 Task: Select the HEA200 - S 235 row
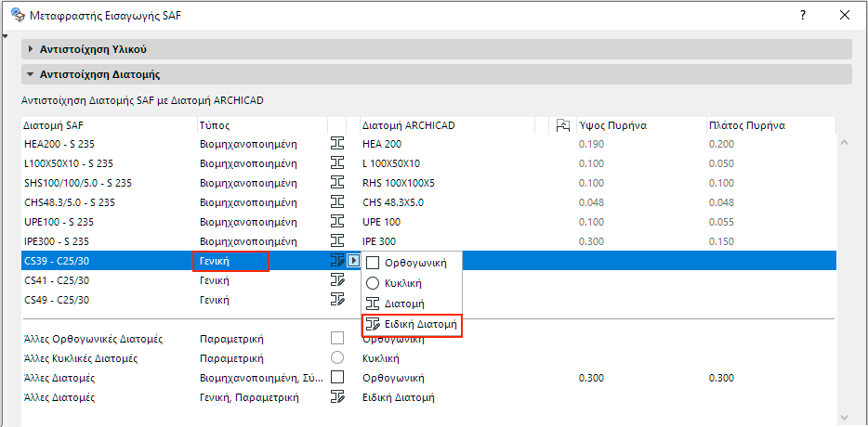[428, 144]
